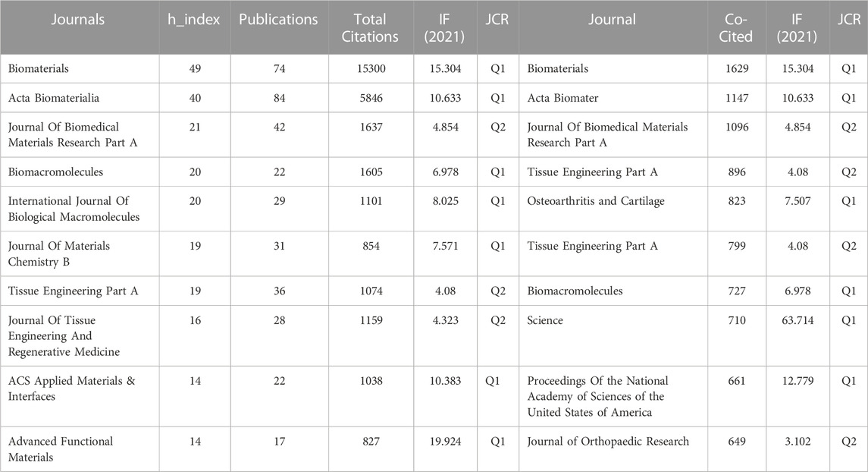The height and width of the screenshot is (472, 868).
Task: Click the co-cited count 710
Action: tap(737, 320)
